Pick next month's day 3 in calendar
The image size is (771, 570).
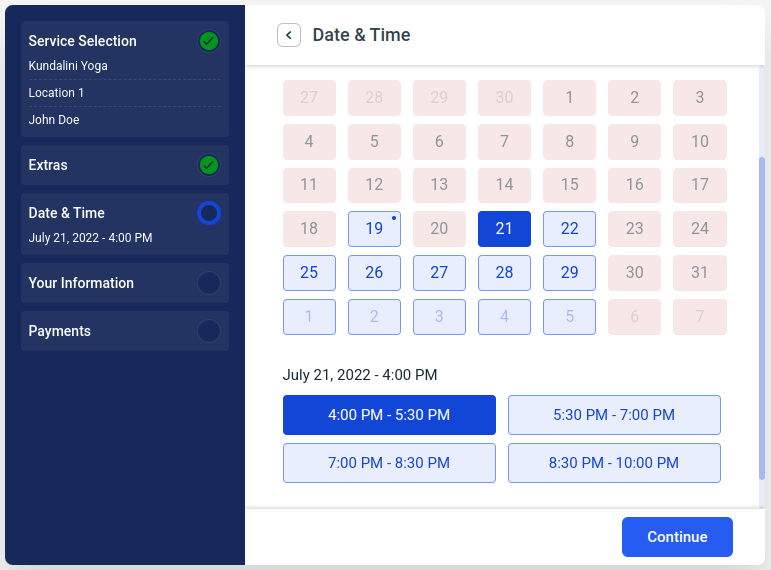(x=439, y=317)
